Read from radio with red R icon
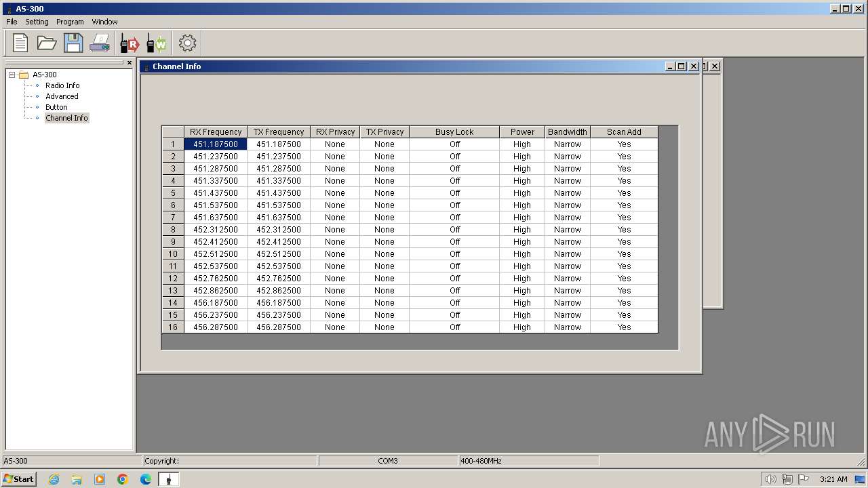868x488 pixels. point(130,43)
